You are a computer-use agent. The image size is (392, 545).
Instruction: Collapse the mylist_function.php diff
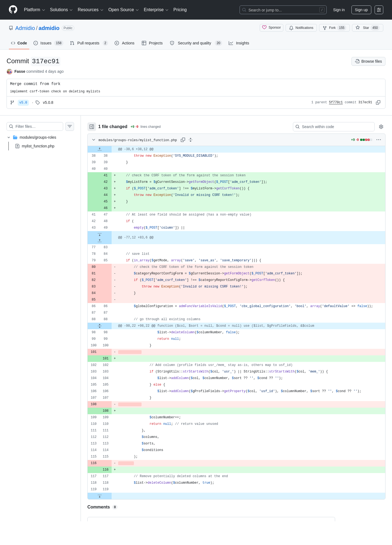94,140
